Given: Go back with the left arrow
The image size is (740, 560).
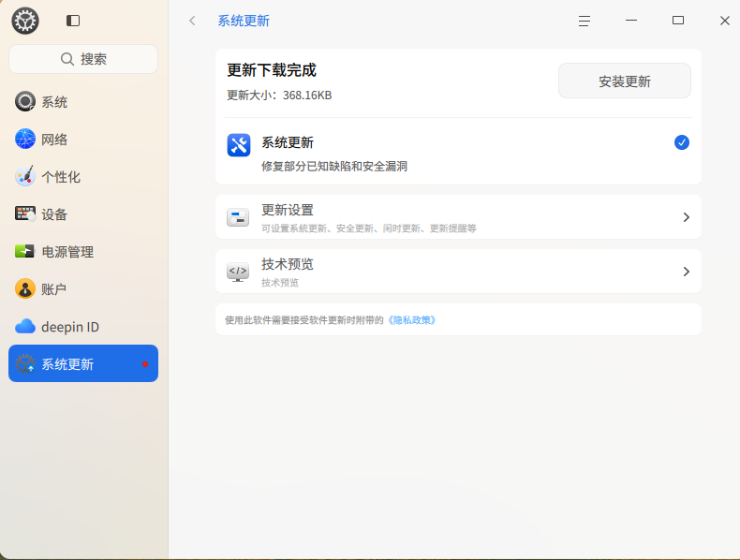Looking at the screenshot, I should (192, 21).
